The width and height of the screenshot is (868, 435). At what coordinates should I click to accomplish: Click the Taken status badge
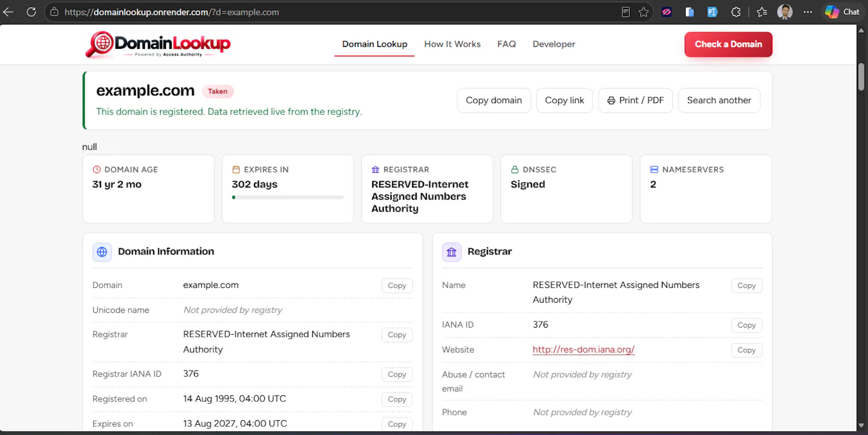click(218, 92)
